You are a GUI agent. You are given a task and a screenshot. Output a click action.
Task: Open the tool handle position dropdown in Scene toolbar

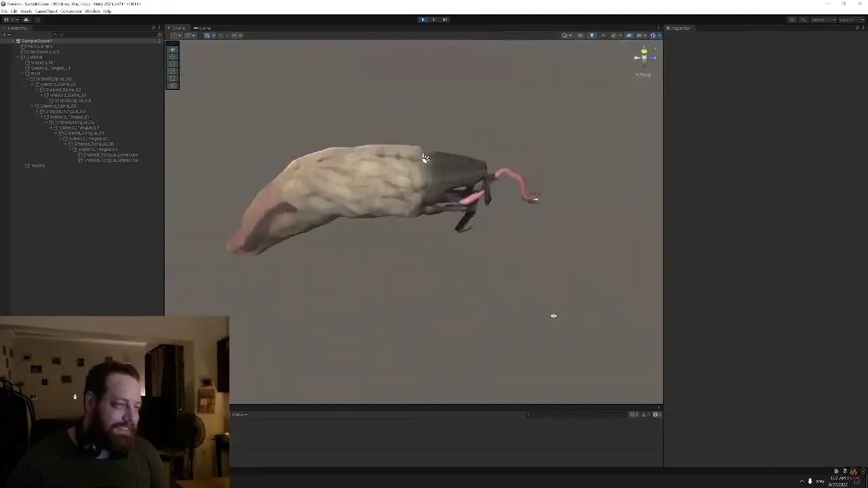(177, 35)
